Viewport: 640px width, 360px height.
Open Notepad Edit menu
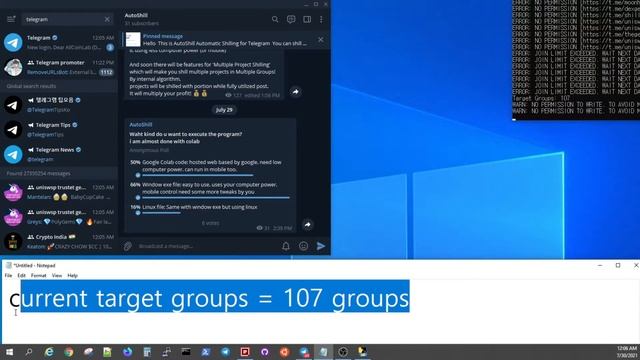21,276
